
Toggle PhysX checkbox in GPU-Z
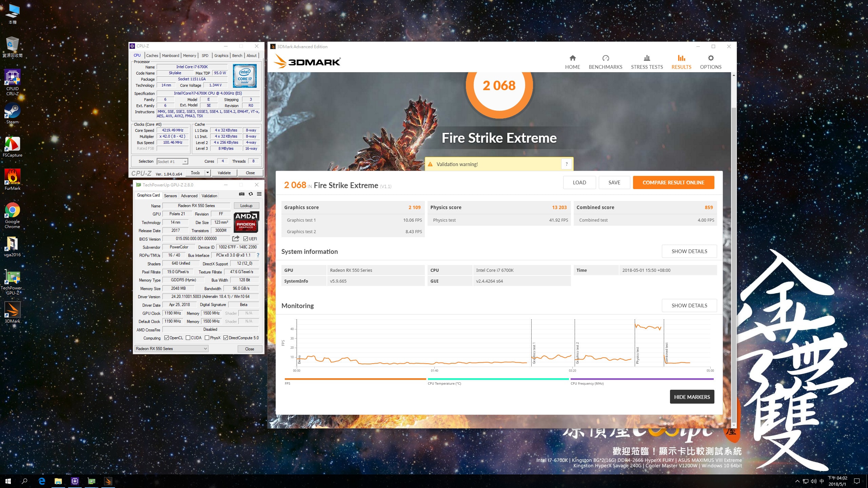point(207,338)
